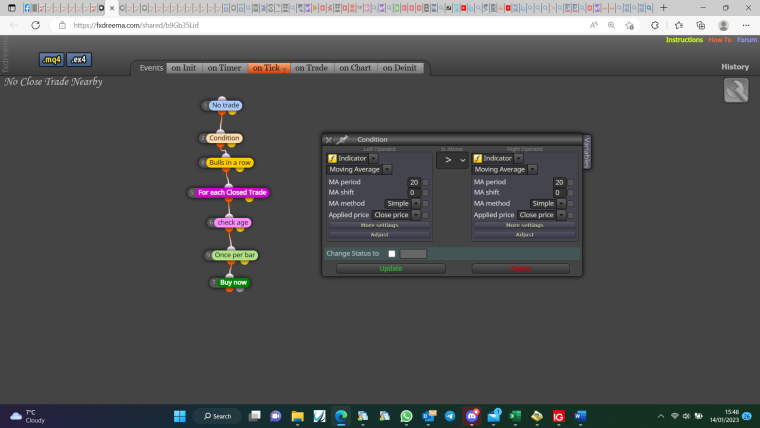Tick the left operand MA period checkbox
Screen dimensions: 760x428
point(426,182)
